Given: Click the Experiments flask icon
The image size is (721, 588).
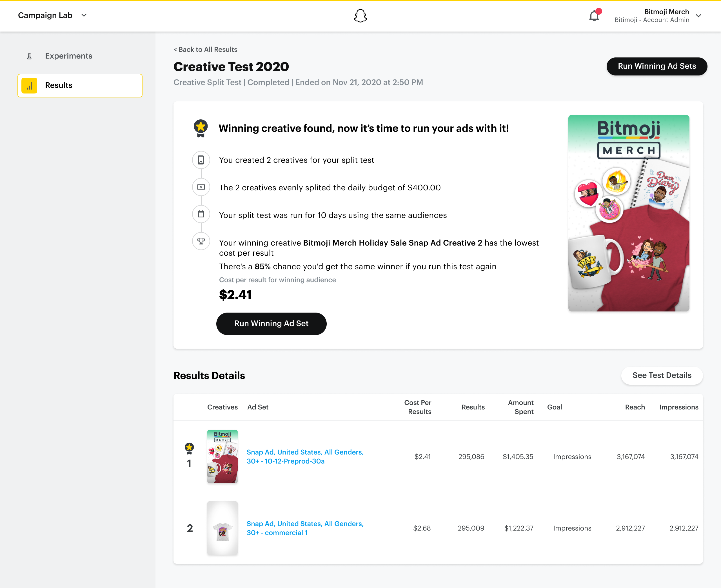Looking at the screenshot, I should pyautogui.click(x=30, y=56).
